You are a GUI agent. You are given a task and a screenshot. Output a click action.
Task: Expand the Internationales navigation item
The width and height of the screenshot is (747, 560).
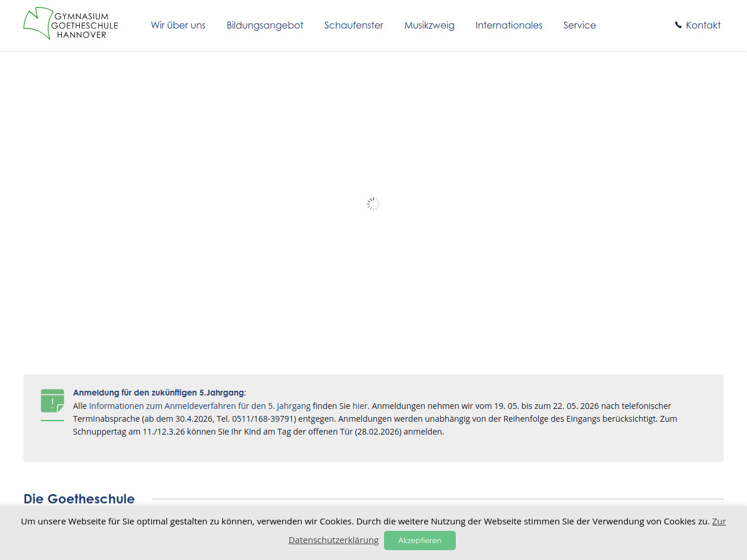coord(509,25)
